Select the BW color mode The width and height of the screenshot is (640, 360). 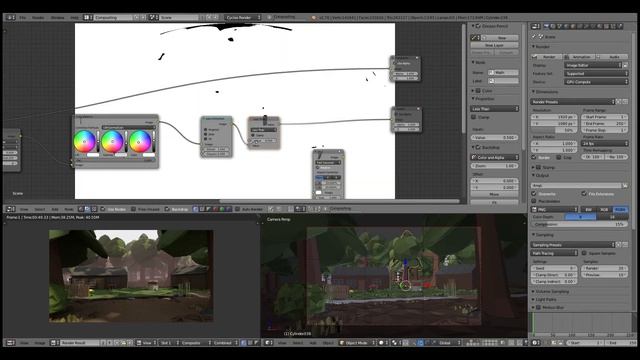[x=589, y=209]
